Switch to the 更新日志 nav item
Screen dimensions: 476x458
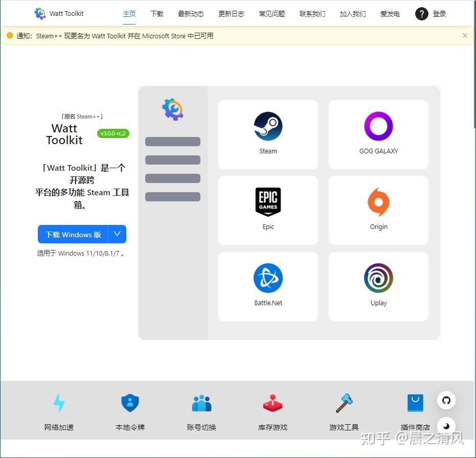pyautogui.click(x=231, y=14)
